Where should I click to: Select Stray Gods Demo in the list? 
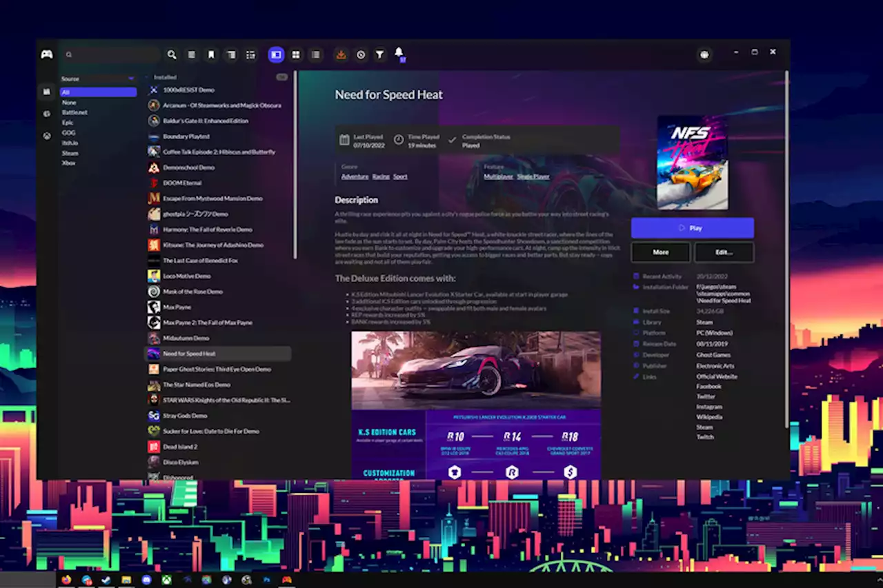click(217, 416)
